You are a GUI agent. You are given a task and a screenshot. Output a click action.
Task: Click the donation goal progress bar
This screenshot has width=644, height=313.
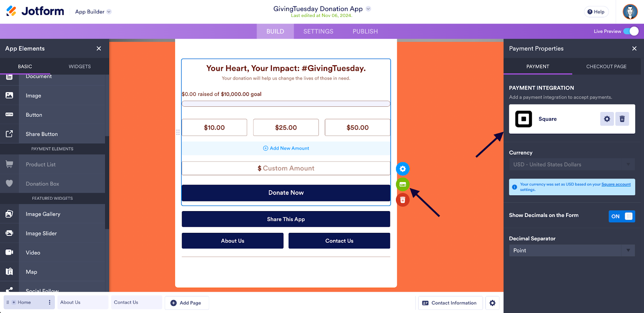286,104
